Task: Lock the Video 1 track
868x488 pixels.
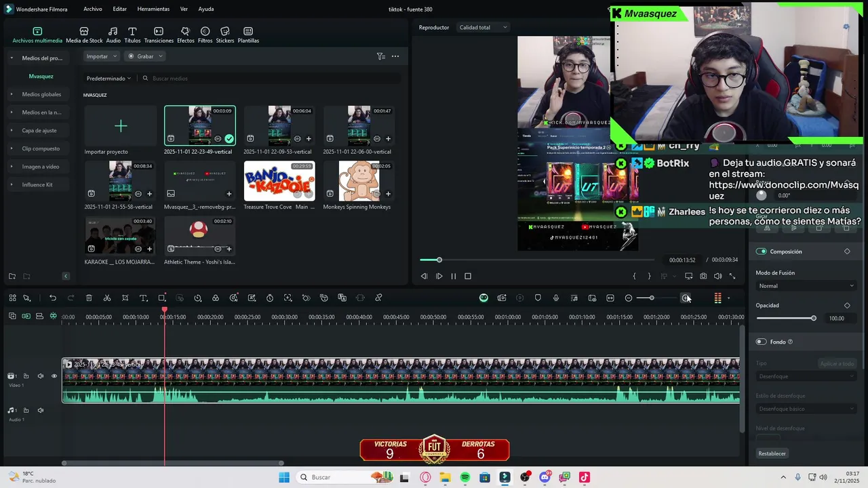Action: pos(26,376)
